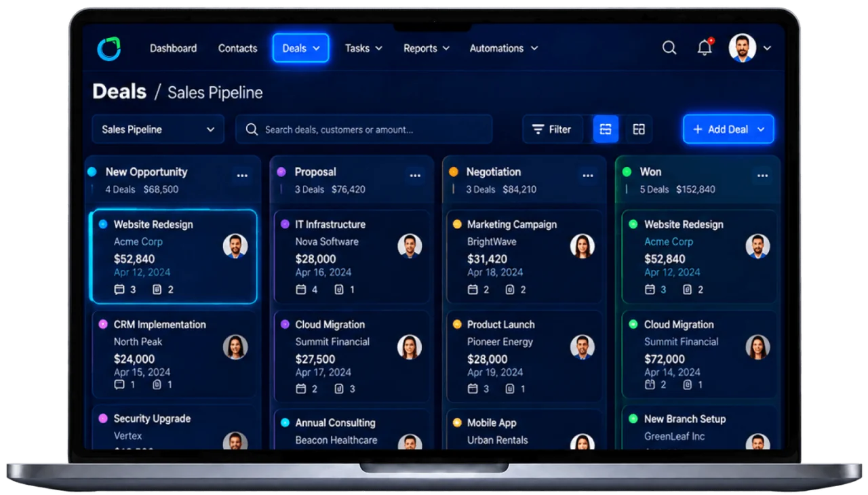Open the Annual Consulting deal
The image size is (868, 495).
pyautogui.click(x=351, y=429)
